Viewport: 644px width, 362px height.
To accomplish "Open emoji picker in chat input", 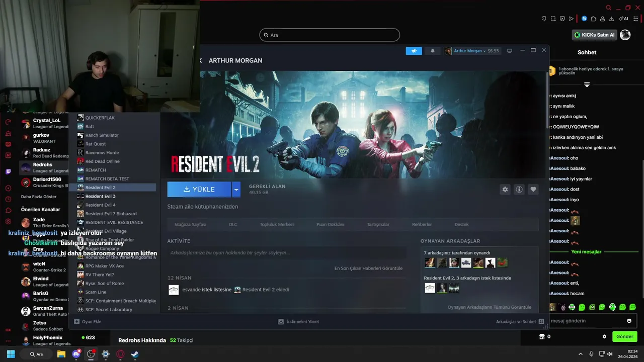I will [629, 321].
